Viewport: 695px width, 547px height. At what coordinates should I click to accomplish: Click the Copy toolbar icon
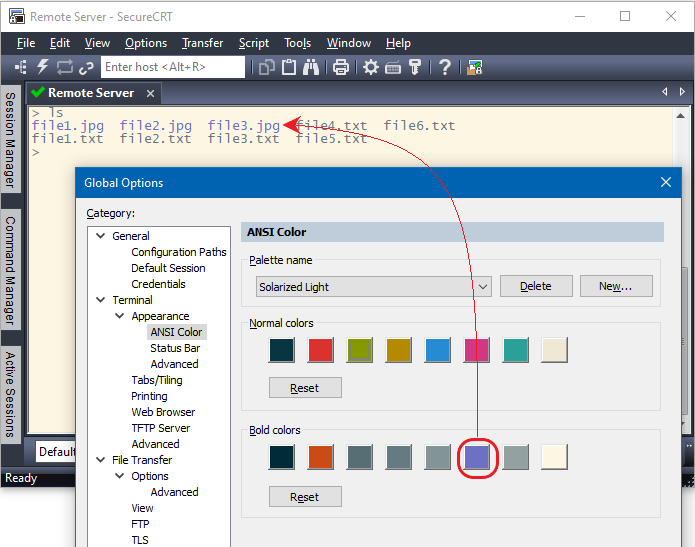pyautogui.click(x=267, y=67)
